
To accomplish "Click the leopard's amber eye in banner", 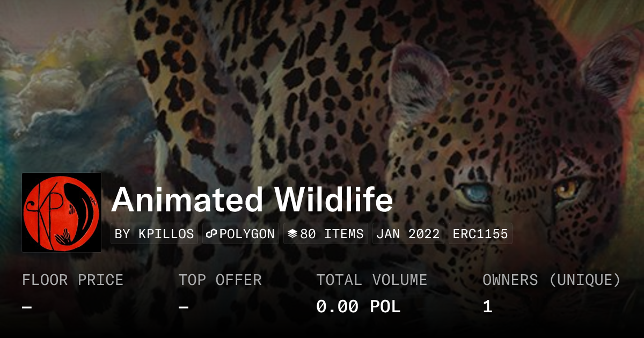I will point(567,188).
